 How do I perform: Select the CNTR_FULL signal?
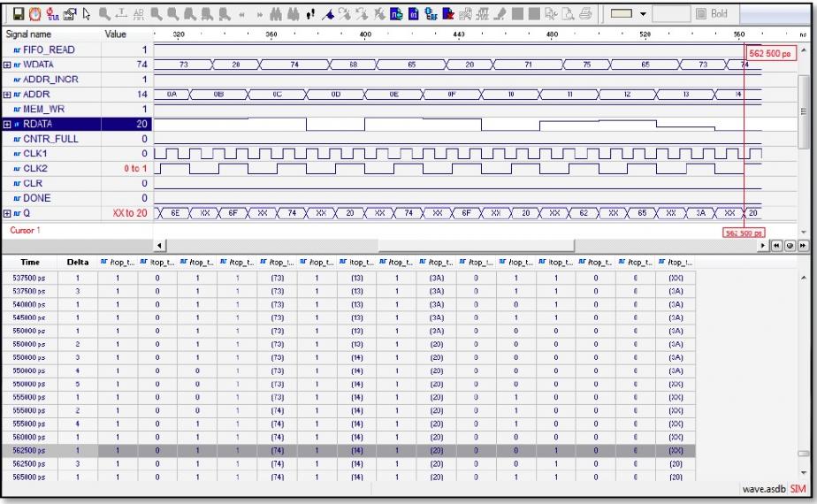[x=50, y=139]
